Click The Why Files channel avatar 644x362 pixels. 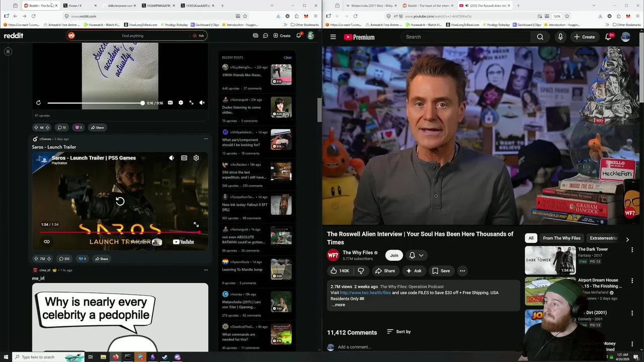tap(333, 255)
